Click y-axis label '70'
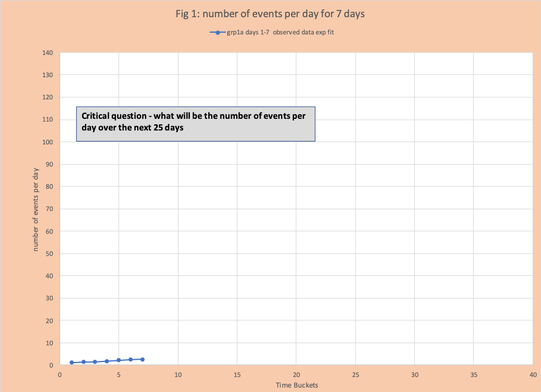541x392 pixels. [x=49, y=209]
